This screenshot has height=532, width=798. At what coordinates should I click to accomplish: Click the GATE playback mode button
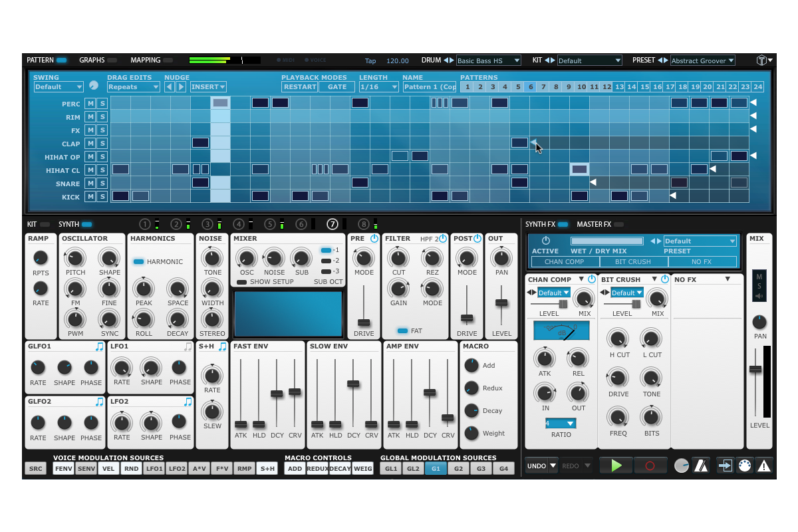click(337, 86)
